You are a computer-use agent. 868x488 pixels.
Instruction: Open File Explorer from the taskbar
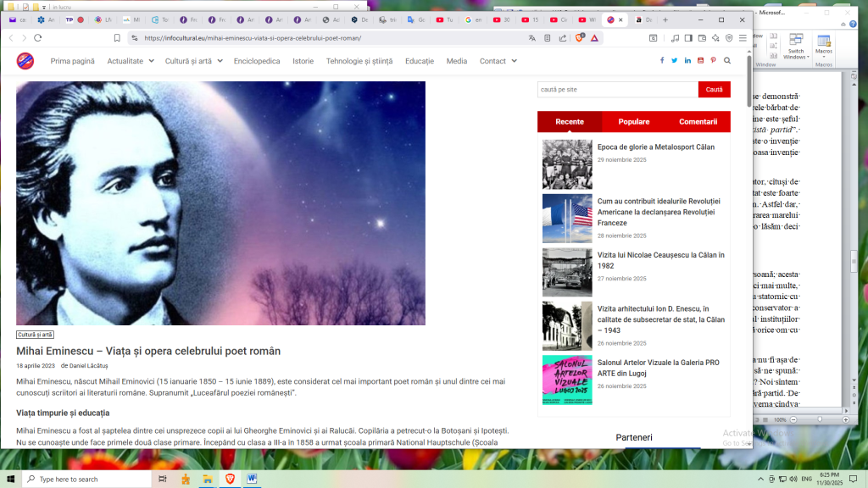click(208, 480)
